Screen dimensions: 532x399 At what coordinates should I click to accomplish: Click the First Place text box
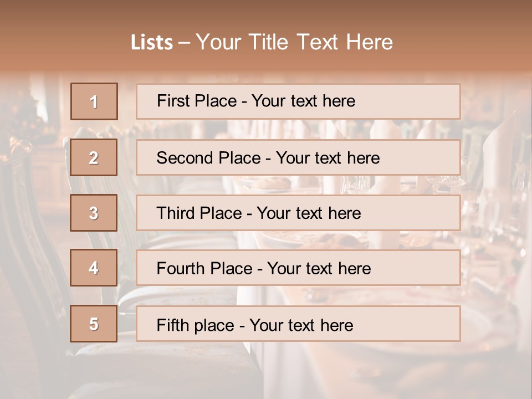(298, 101)
